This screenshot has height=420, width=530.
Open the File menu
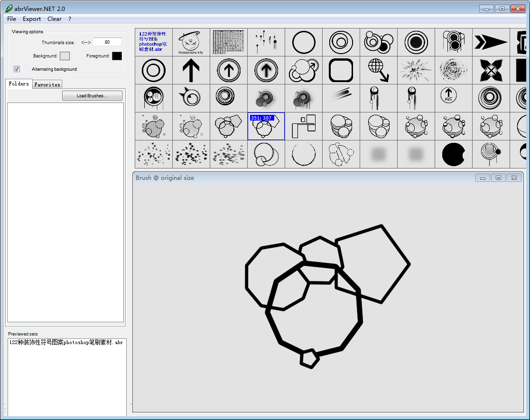[x=12, y=19]
